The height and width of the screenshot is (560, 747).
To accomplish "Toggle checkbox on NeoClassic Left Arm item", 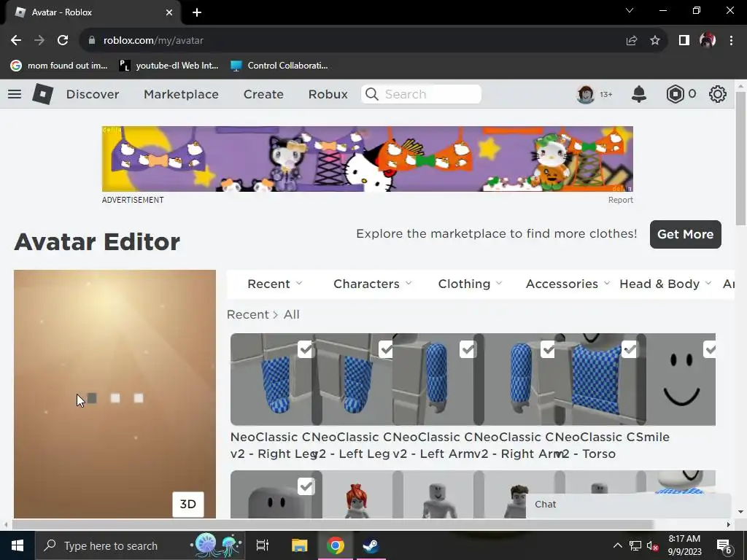I will (468, 349).
